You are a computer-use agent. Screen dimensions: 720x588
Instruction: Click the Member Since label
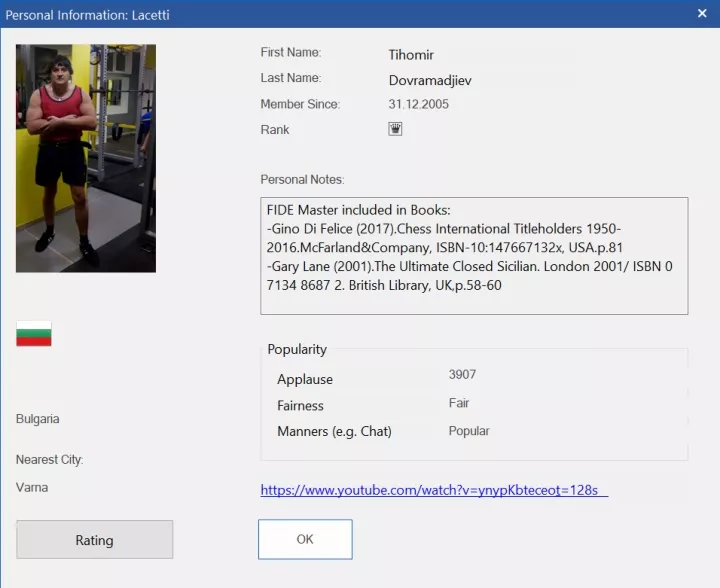click(300, 104)
